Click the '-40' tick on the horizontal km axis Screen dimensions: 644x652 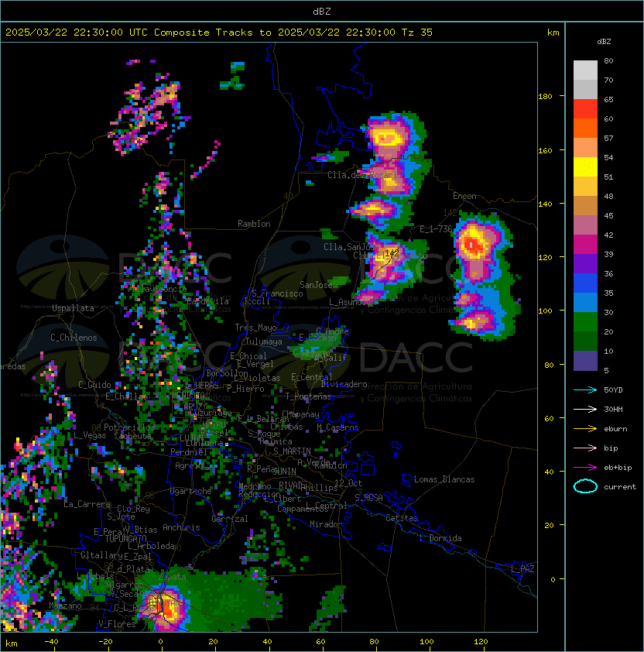[51, 642]
